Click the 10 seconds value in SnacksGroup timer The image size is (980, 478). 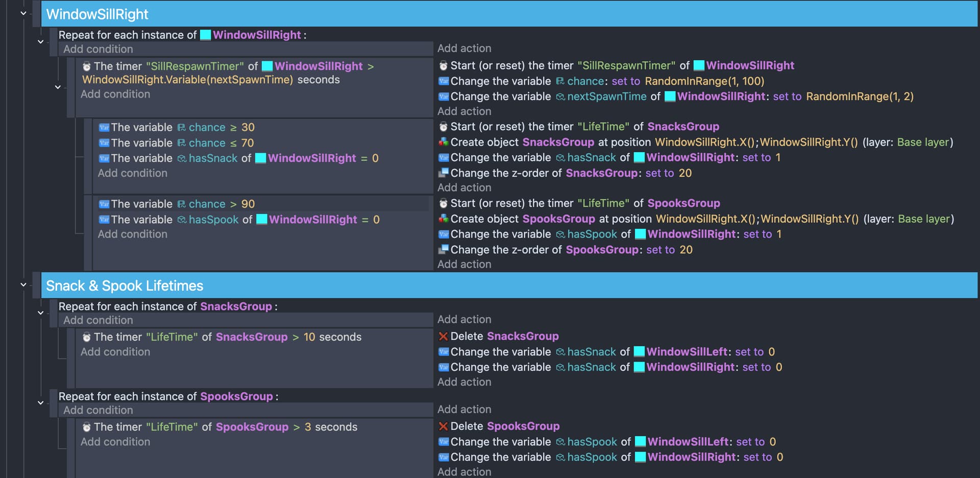click(309, 337)
